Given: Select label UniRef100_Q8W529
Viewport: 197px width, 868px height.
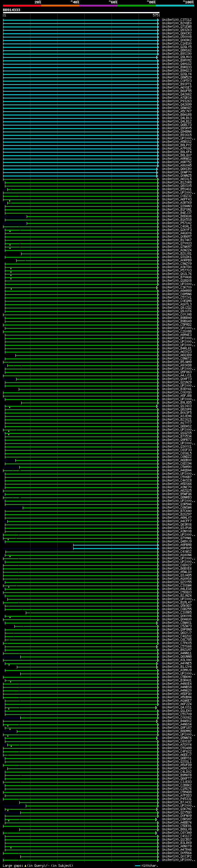Looking at the screenshot, I should pyautogui.click(x=177, y=78).
